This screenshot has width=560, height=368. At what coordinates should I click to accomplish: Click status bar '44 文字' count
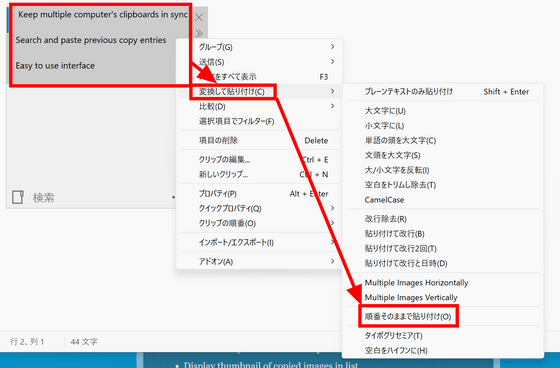pos(84,342)
